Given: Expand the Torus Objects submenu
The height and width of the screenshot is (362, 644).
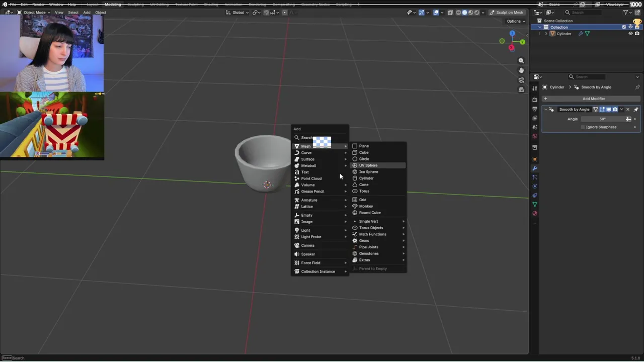Looking at the screenshot, I should [378, 228].
